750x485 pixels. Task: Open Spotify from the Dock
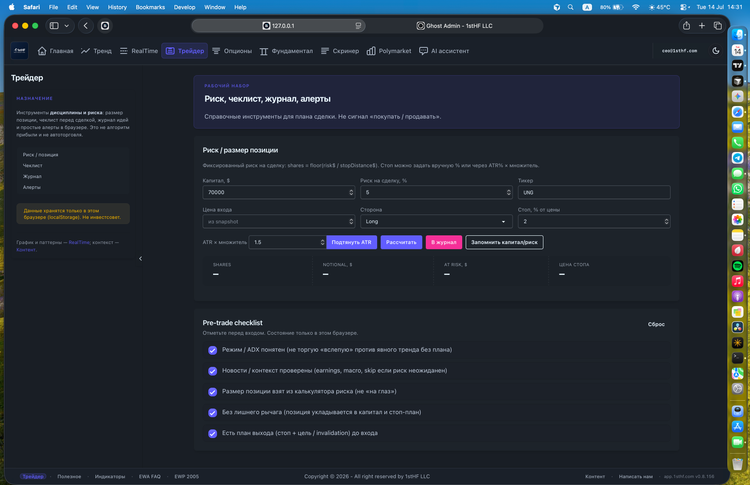738,266
